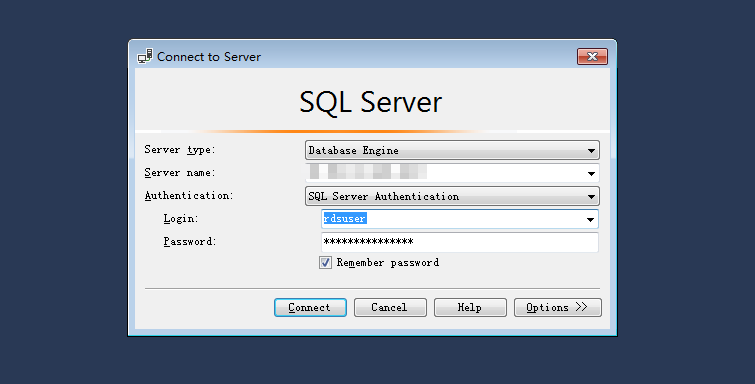Screen dimensions: 755x384
Task: Expand the Options >> button
Action: point(558,307)
